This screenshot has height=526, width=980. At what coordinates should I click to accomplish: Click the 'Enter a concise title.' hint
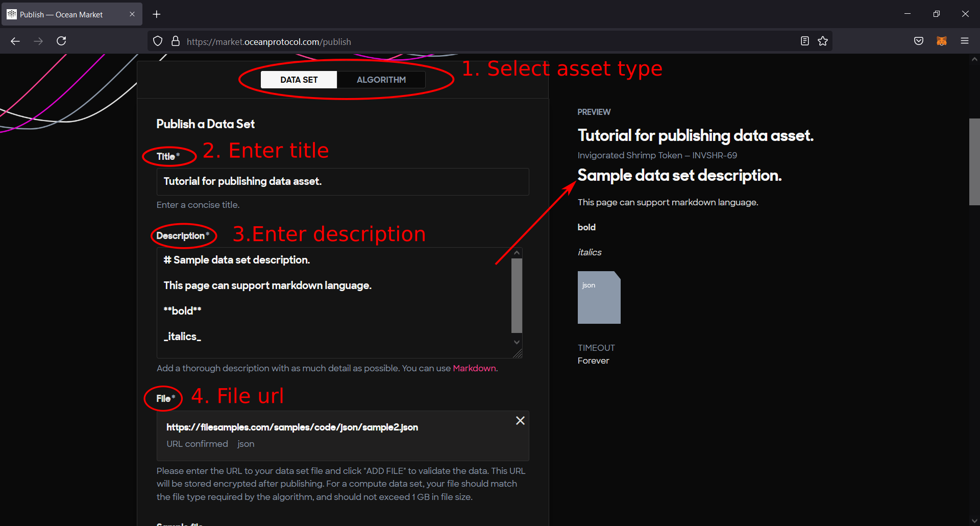point(198,205)
